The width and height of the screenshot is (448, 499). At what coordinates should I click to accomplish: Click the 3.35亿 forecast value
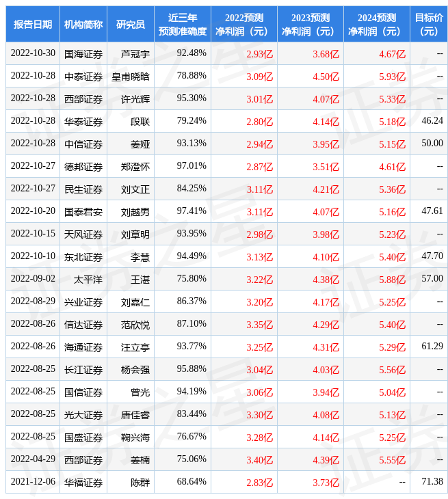click(x=259, y=325)
